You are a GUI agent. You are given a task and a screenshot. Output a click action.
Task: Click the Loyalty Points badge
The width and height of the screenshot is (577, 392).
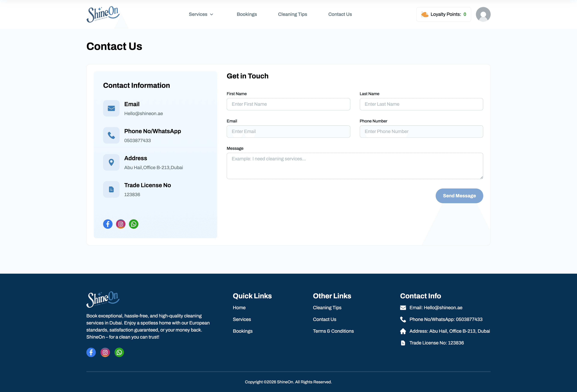(443, 14)
